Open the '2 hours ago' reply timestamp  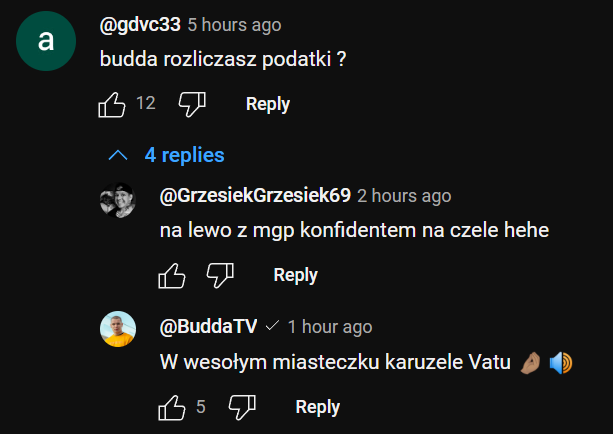(404, 196)
